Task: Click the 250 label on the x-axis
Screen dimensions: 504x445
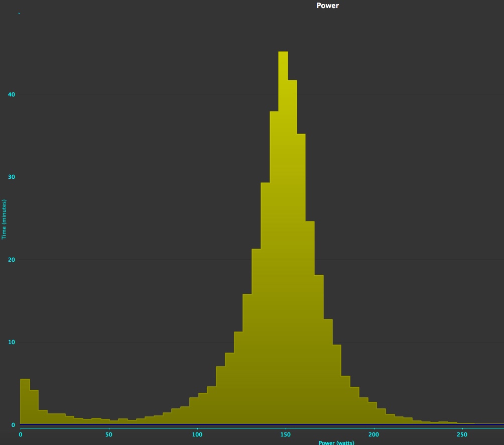Action: click(x=462, y=434)
